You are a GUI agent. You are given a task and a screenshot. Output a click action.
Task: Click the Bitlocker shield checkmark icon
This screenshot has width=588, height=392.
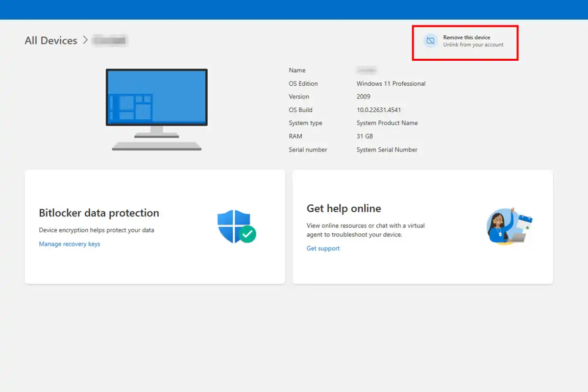tap(236, 226)
